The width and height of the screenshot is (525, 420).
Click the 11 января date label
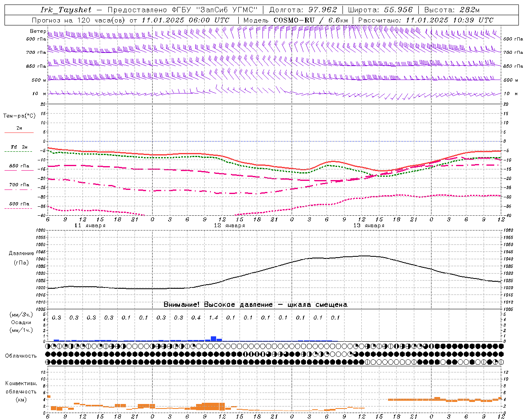pos(90,226)
